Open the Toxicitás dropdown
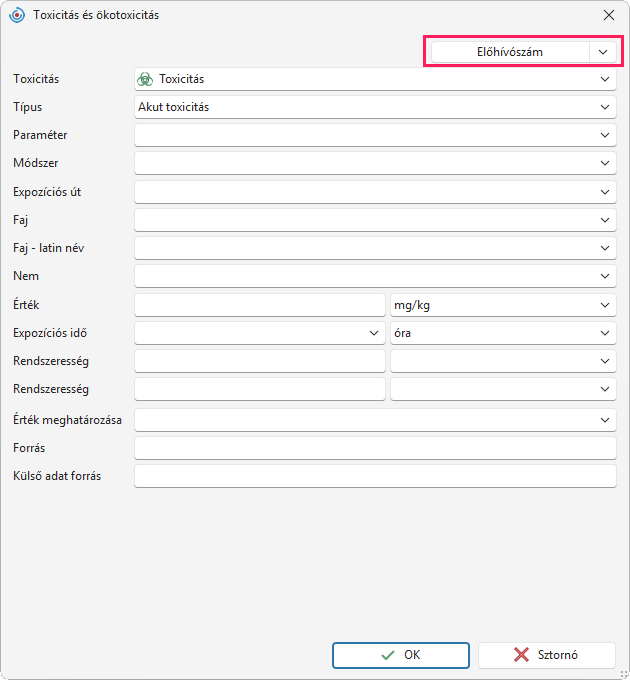The height and width of the screenshot is (680, 630). (375, 79)
